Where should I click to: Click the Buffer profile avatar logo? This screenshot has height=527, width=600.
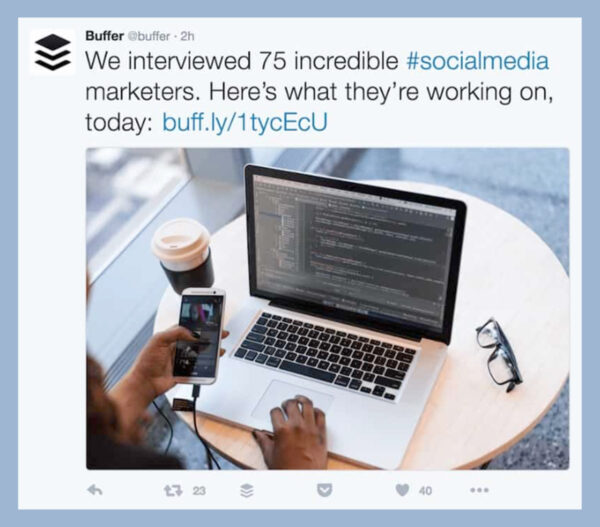tap(52, 52)
